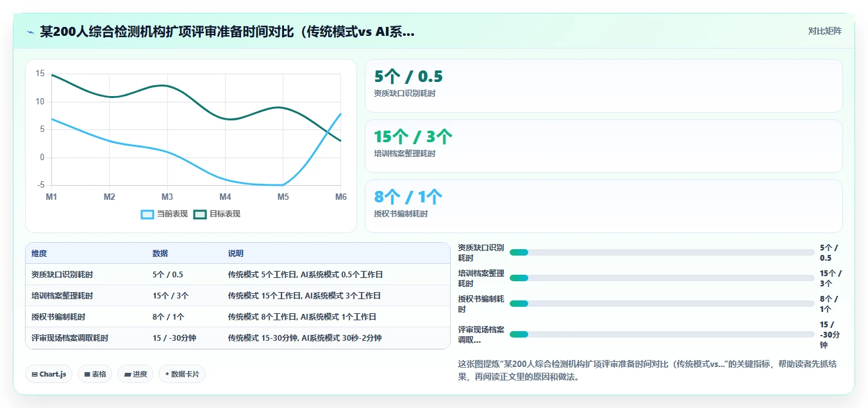Click the 资质缺口识别耗时 progress bar
This screenshot has width=868, height=408.
[x=662, y=252]
